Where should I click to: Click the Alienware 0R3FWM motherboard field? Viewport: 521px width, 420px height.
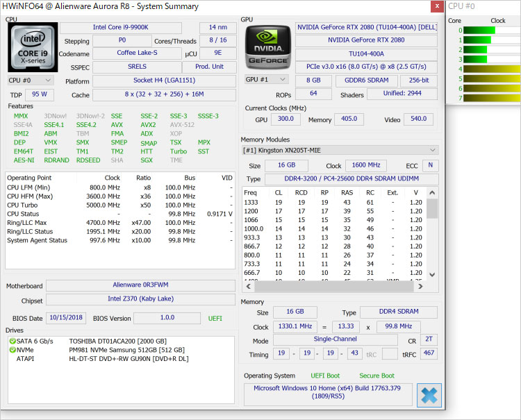140,285
